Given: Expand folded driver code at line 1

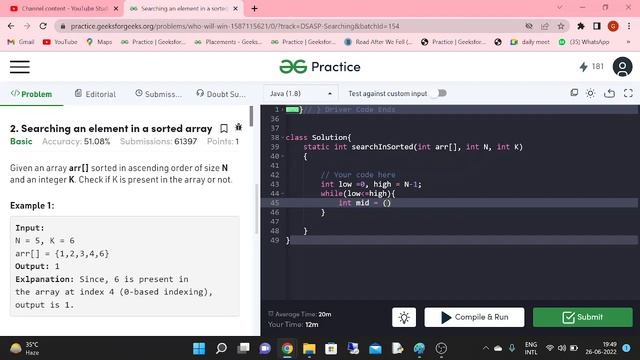Looking at the screenshot, I should pos(292,109).
